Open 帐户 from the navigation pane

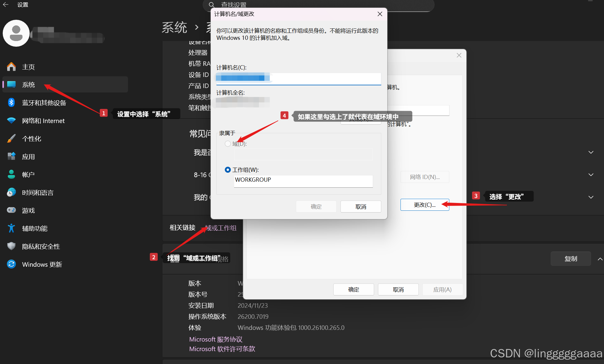click(x=28, y=174)
